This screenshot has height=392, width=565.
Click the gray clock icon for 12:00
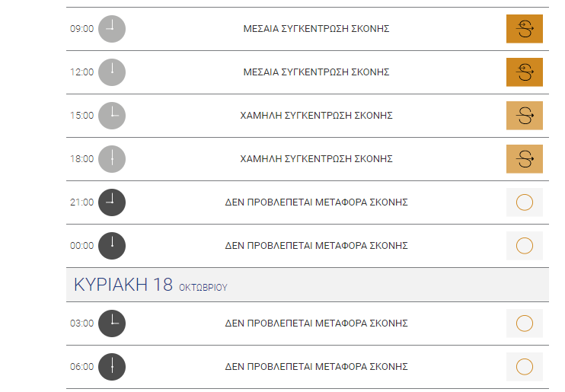coord(112,72)
